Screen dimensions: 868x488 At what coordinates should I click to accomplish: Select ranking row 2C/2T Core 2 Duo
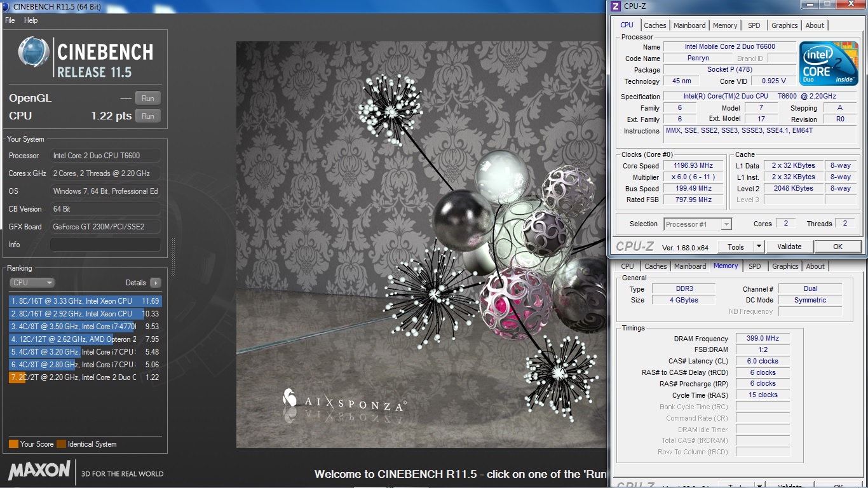pyautogui.click(x=85, y=377)
